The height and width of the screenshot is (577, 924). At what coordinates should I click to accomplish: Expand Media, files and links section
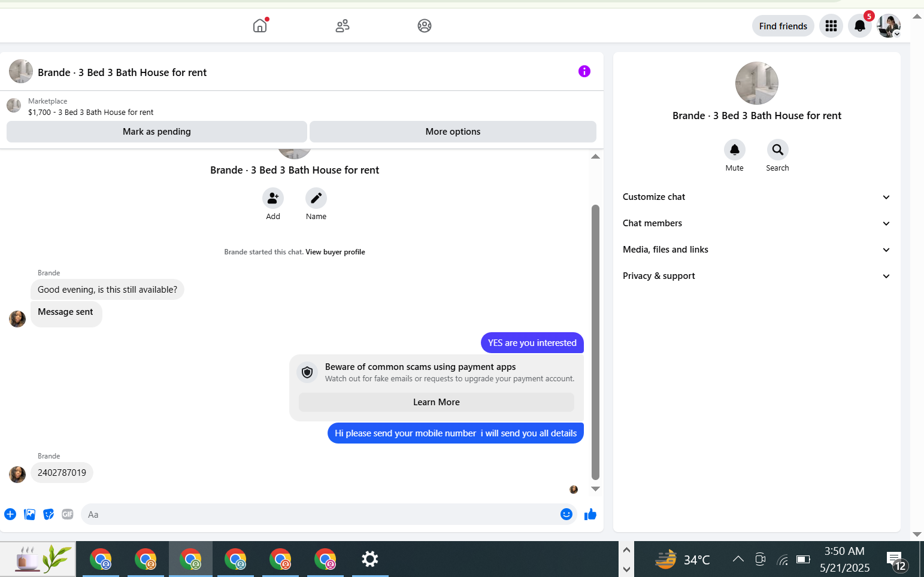click(x=757, y=250)
